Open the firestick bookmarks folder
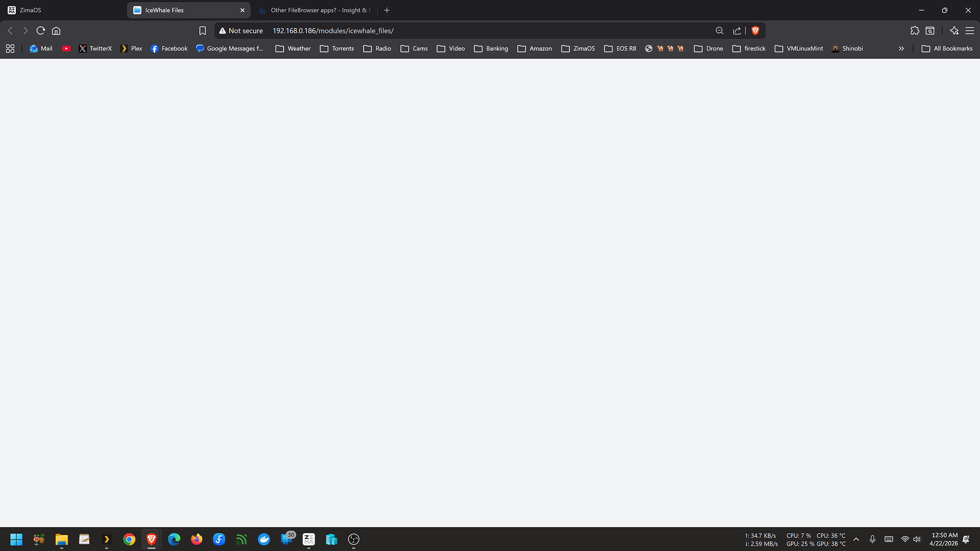 749,48
